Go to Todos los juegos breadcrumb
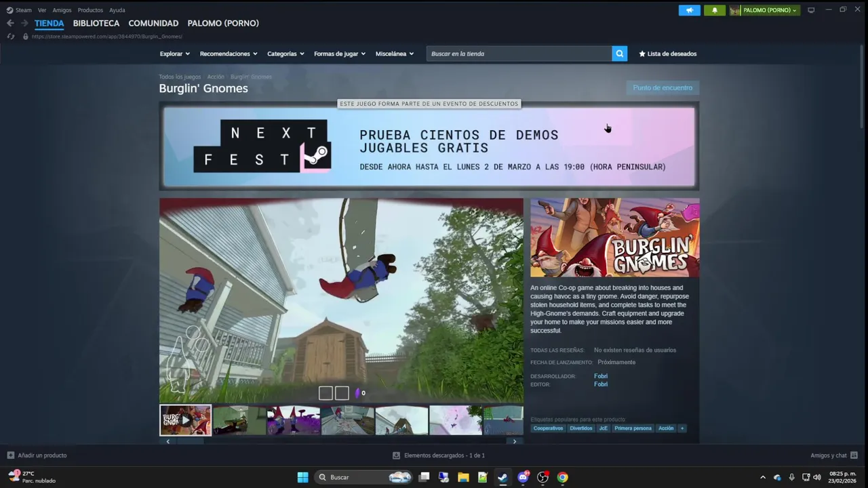The width and height of the screenshot is (868, 488). click(x=180, y=77)
